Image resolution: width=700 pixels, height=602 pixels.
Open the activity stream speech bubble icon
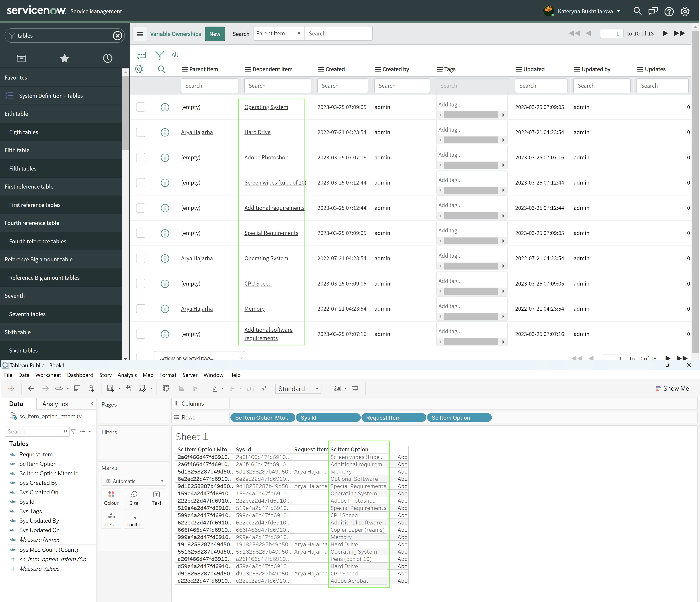pyautogui.click(x=141, y=55)
